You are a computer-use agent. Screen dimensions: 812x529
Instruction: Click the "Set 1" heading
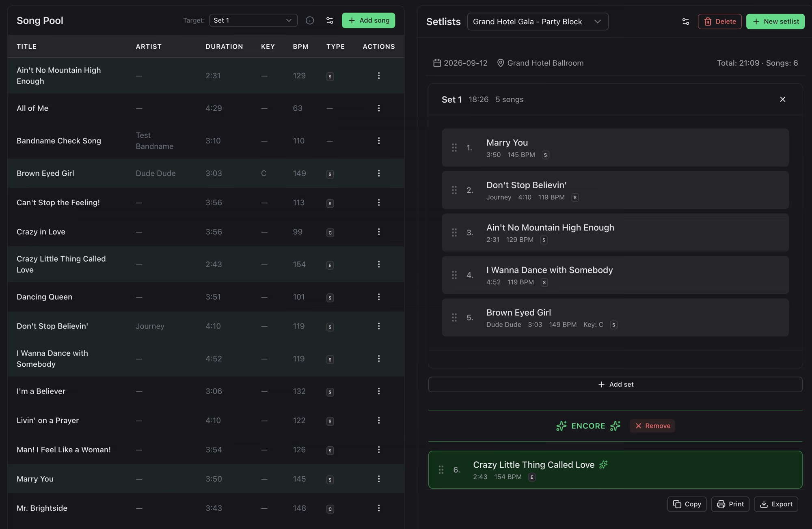click(451, 99)
